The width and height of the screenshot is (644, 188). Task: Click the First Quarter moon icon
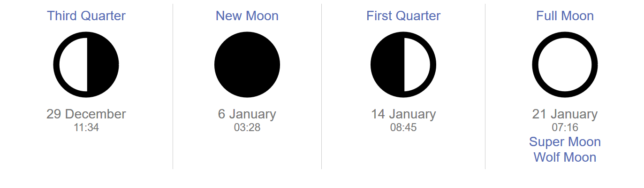(x=403, y=65)
